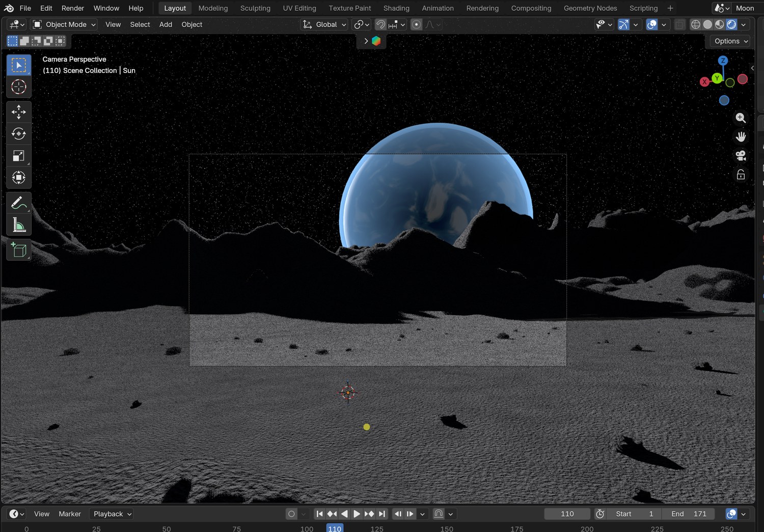Choose the Annotate pencil tool
This screenshot has height=532, width=764.
coord(19,203)
